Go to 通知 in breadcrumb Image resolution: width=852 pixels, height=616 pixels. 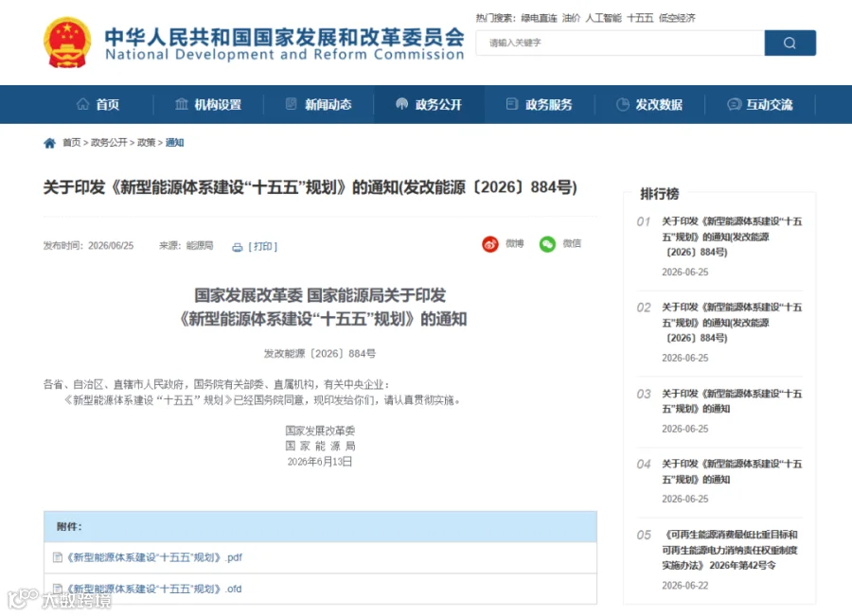point(174,142)
